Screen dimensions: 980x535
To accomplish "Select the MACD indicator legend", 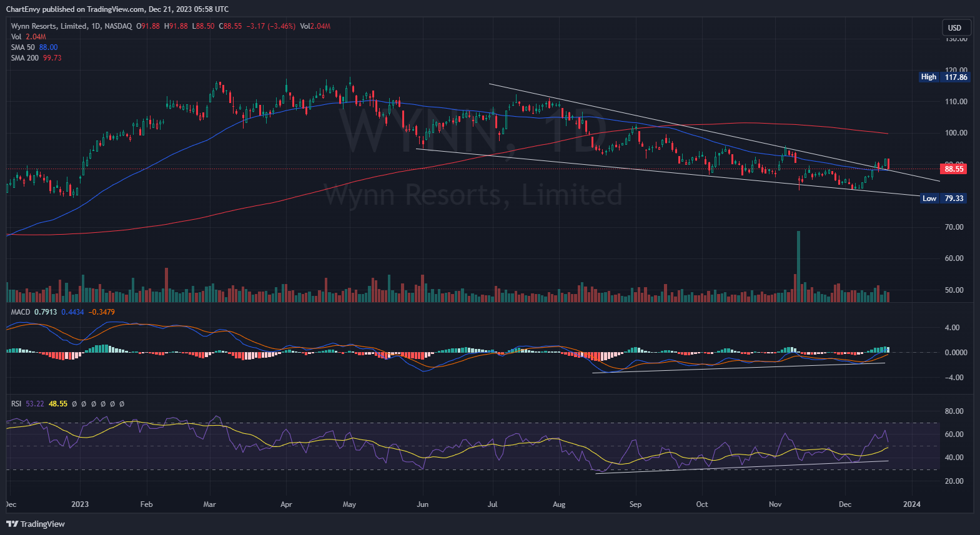I will point(62,312).
